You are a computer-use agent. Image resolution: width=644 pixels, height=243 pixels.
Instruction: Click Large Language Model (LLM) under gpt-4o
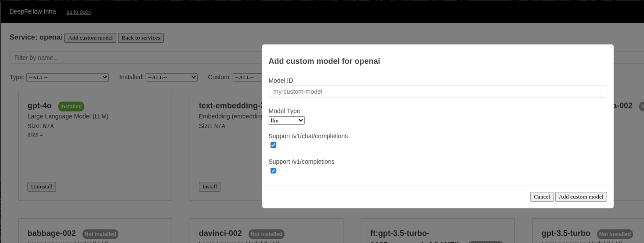pos(68,116)
